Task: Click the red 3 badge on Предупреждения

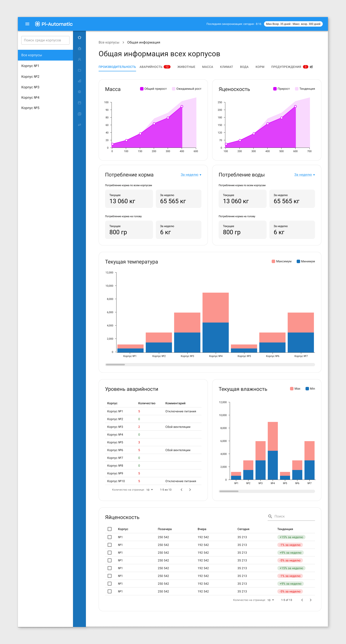Action: tap(306, 67)
